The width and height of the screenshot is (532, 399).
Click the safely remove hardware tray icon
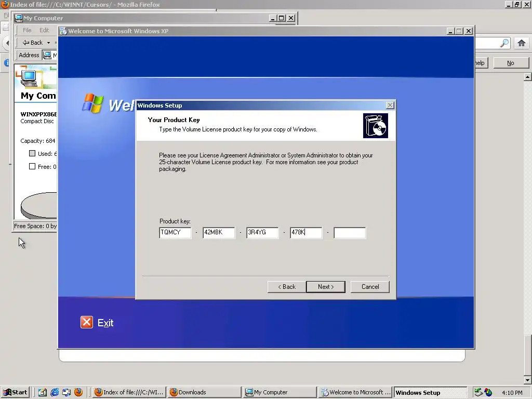(x=478, y=392)
